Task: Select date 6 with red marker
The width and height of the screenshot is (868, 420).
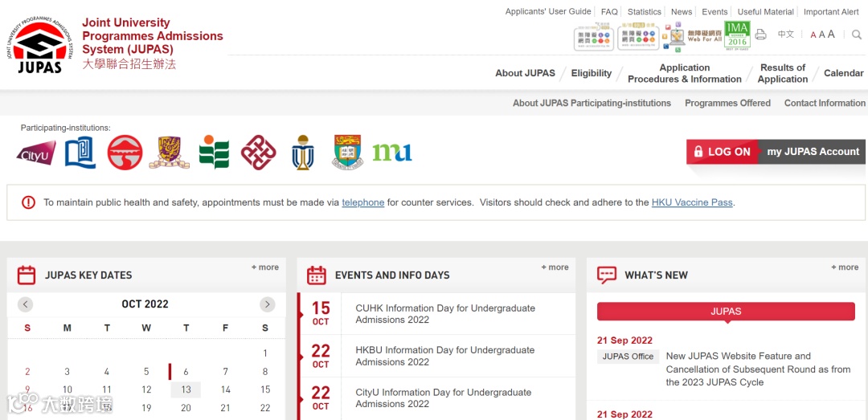Action: point(186,372)
